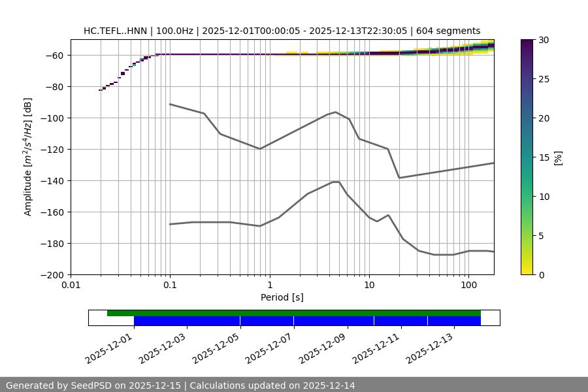Image resolution: width=588 pixels, height=392 pixels.
Task: Click the peak of the upper gray curve
Action: point(336,112)
